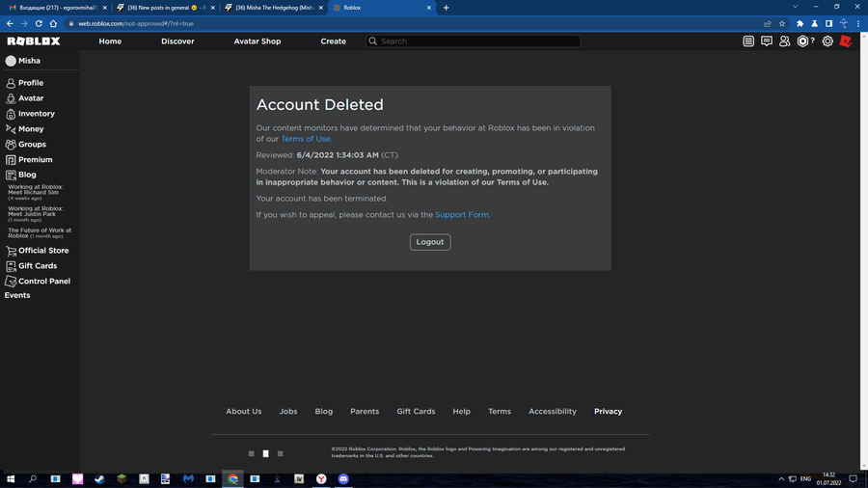Screen dimensions: 868x488
Task: Bookmark this page with the star icon
Action: coord(781,23)
